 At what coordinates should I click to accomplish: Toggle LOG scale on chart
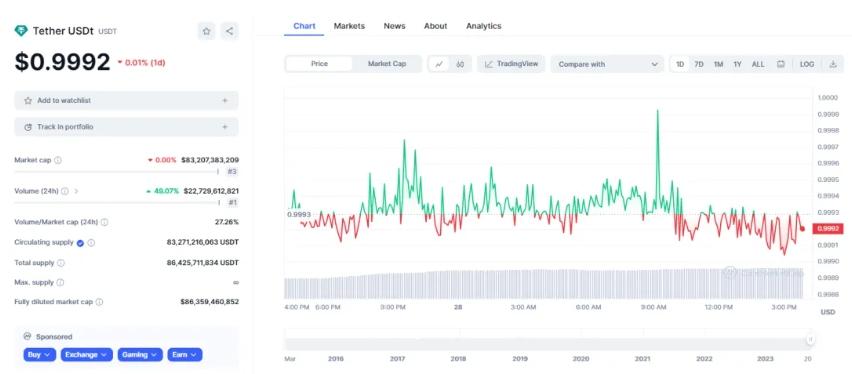coord(807,64)
